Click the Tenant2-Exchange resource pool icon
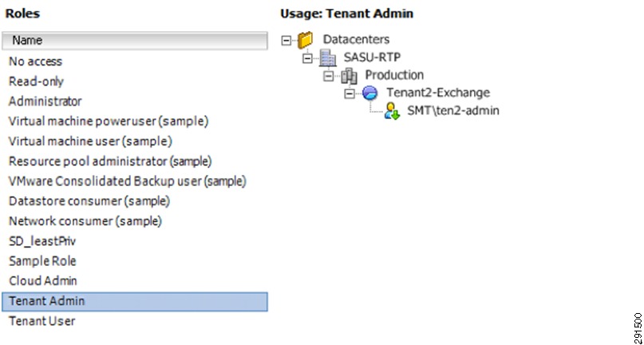644x345 pixels. [370, 93]
